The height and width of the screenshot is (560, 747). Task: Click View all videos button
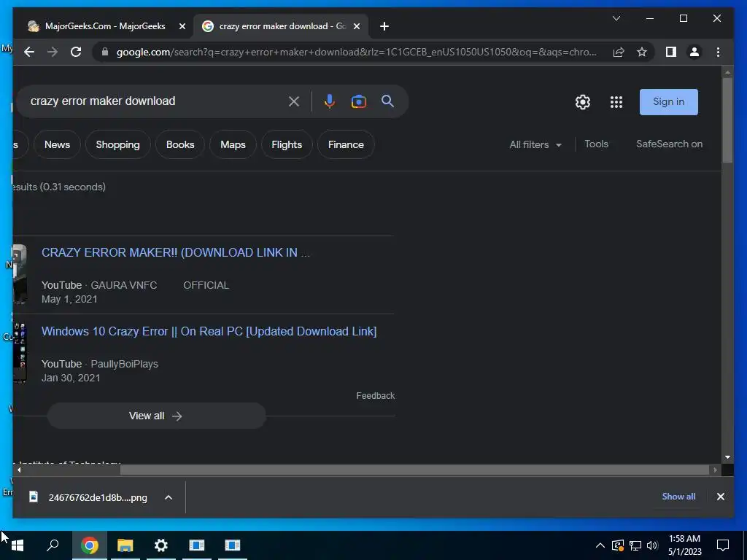(156, 416)
